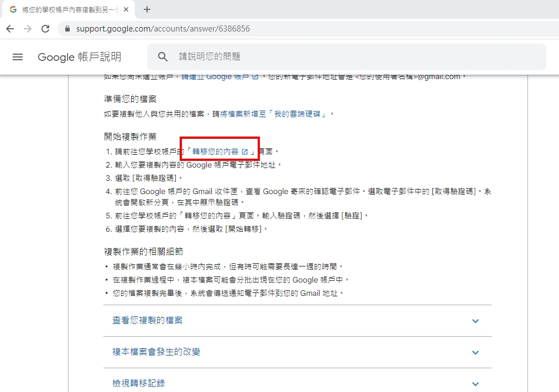Click step 2 about Google 帳戶電子郵件地址
559x392 pixels.
tap(198, 165)
